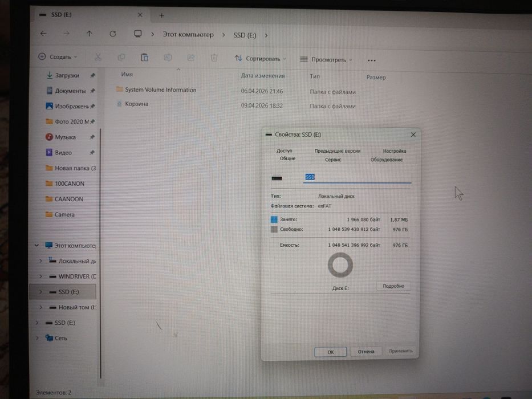532x399 pixels.
Task: Select 'Новый том' drive in sidebar
Action: 77,307
